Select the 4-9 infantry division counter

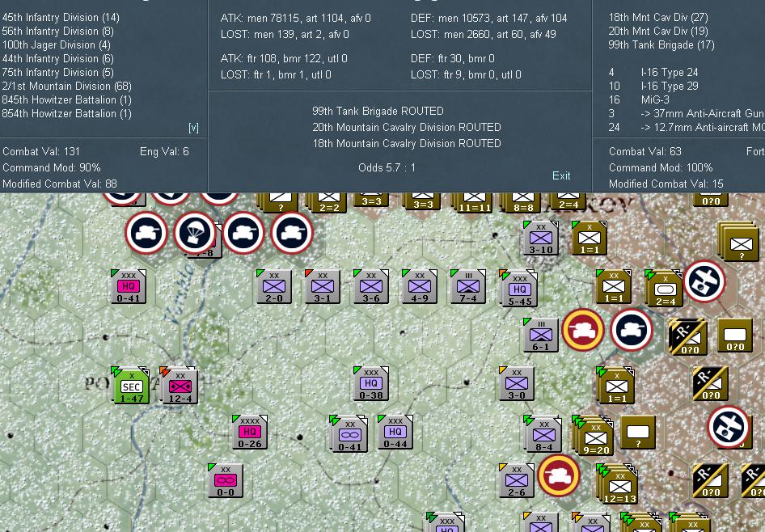(x=420, y=286)
